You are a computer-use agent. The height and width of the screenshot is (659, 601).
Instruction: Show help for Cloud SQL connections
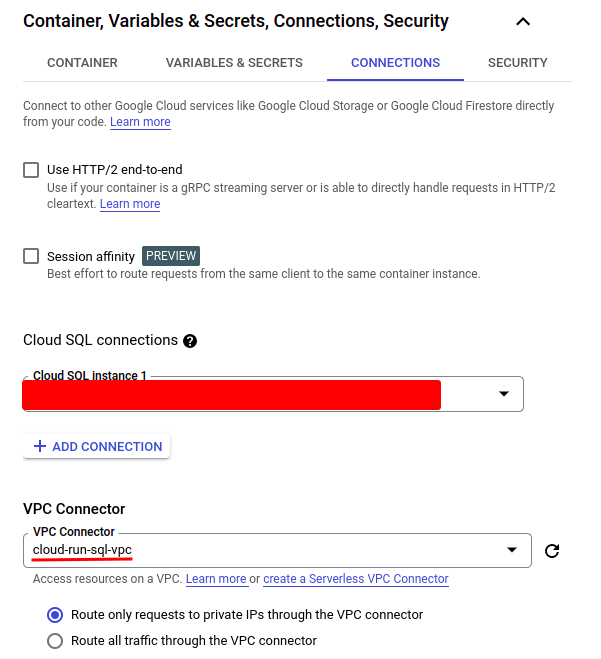pos(190,341)
